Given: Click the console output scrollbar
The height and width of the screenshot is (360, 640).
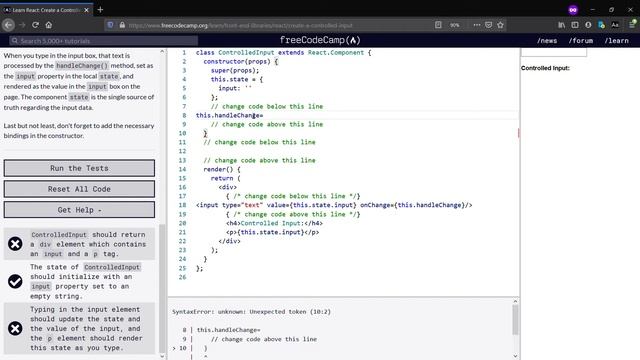Looking at the screenshot, I should point(515,320).
